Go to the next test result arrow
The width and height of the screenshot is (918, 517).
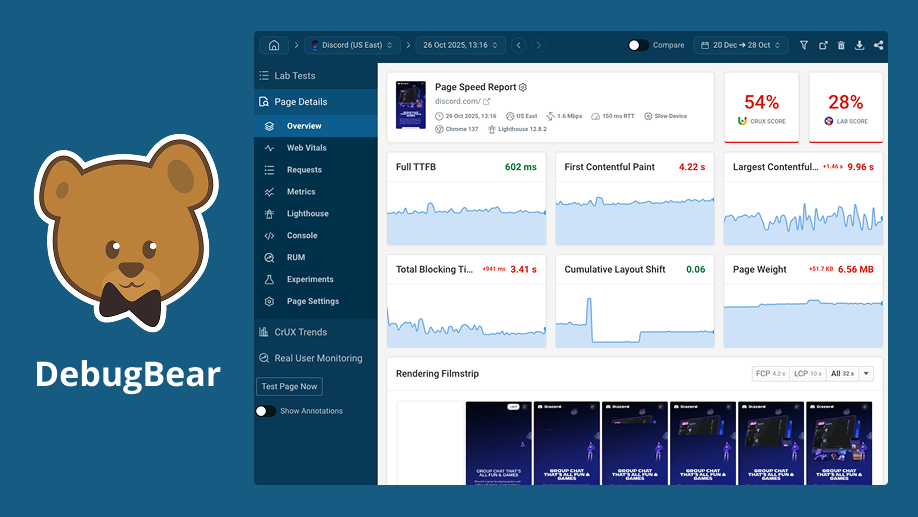[x=539, y=45]
